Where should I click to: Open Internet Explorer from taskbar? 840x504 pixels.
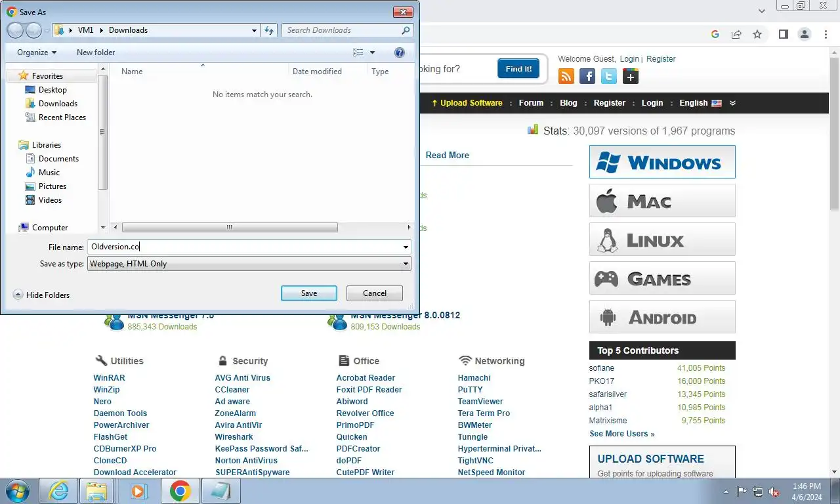pyautogui.click(x=58, y=491)
